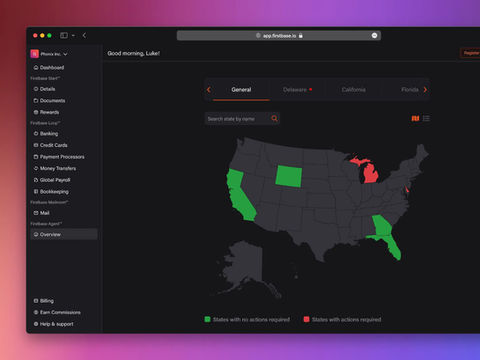Focus the Search state by name field

242,119
